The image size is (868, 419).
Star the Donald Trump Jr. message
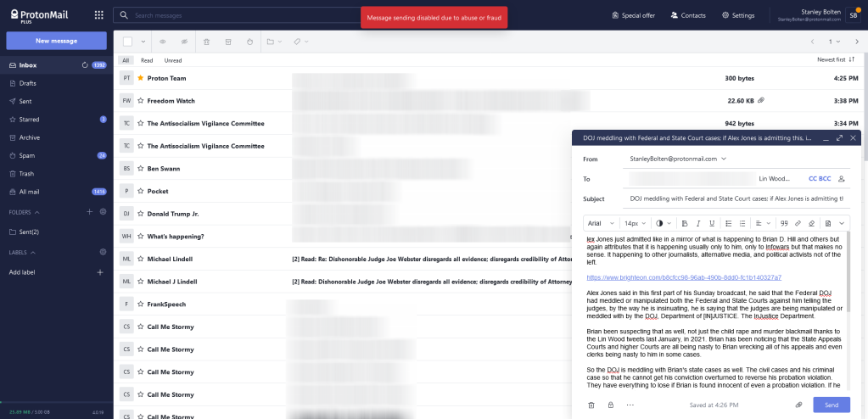click(x=141, y=214)
